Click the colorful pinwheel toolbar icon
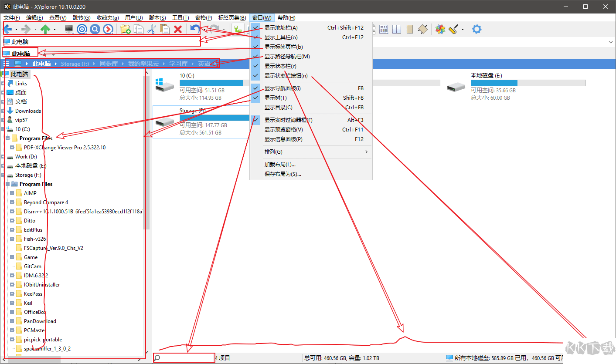The image size is (616, 364). click(x=440, y=29)
